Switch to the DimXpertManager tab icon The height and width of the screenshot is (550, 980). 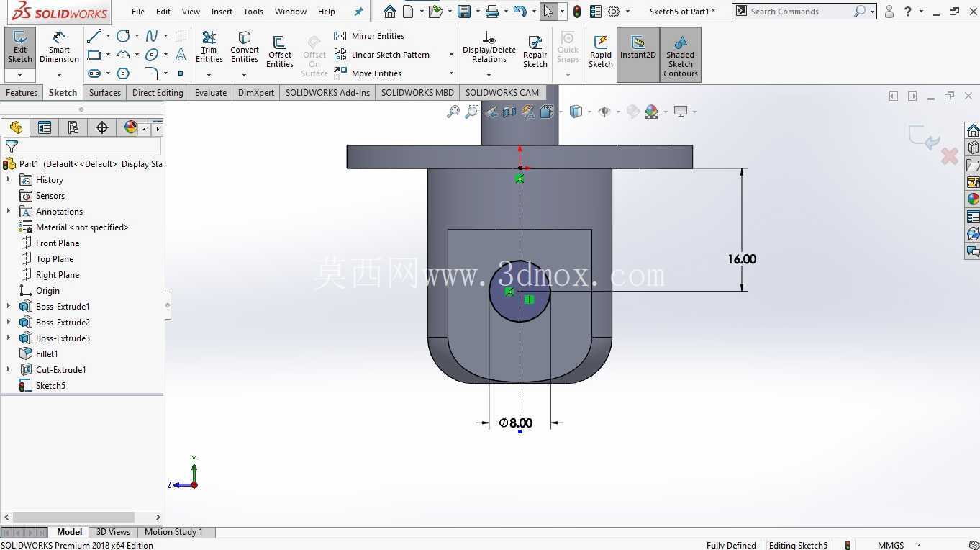pos(102,127)
